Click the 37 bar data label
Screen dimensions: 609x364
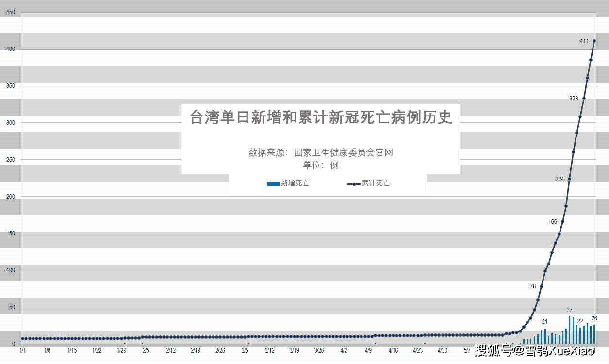570,310
